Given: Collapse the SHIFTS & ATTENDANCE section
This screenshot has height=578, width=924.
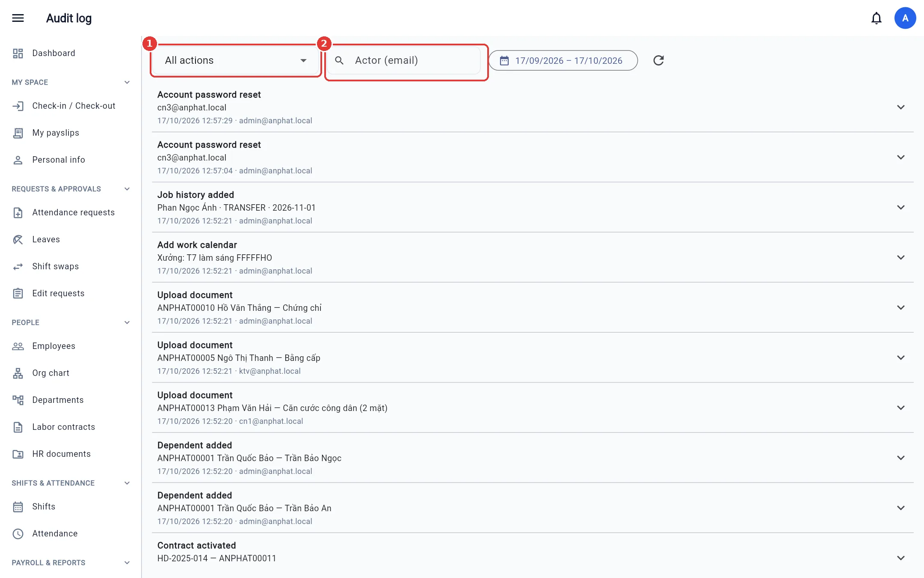Looking at the screenshot, I should click(127, 483).
